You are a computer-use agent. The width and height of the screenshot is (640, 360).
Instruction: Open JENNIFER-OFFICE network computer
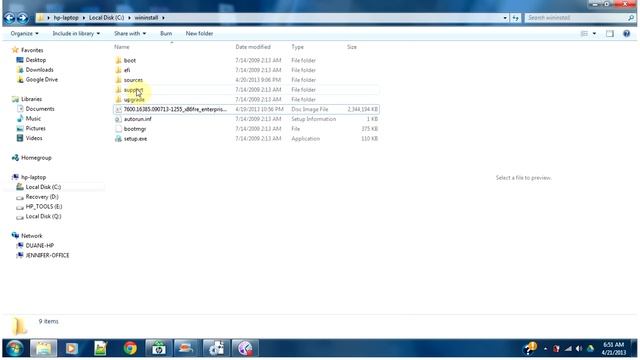pos(47,256)
